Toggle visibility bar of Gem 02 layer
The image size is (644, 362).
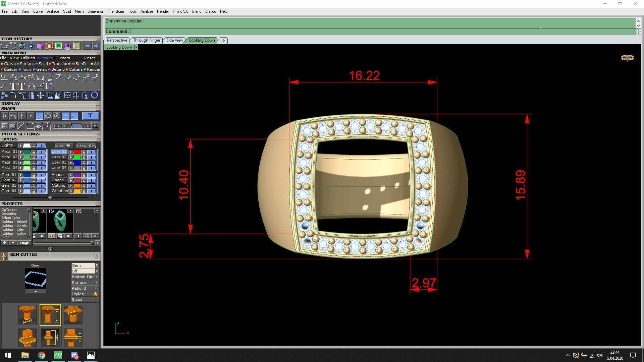click(41, 180)
